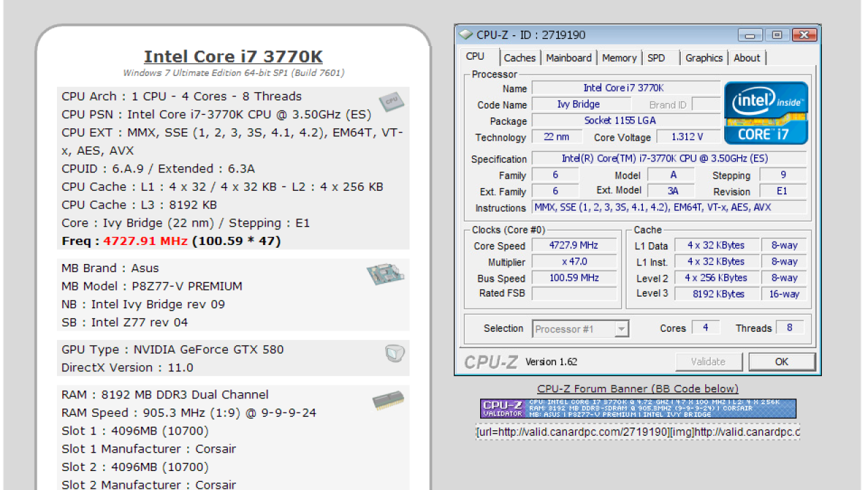Open the Mainboard tab
The height and width of the screenshot is (490, 868).
point(569,58)
